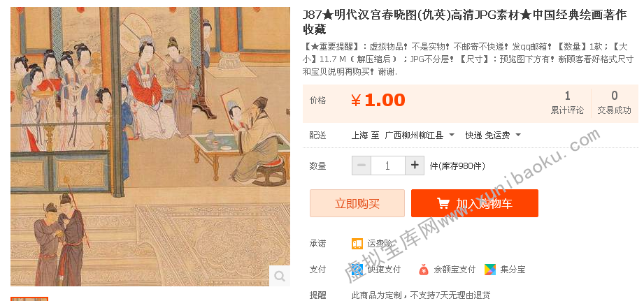Screen dimensions: 644x301
Task: Click the main painting product image
Action: [x=150, y=147]
